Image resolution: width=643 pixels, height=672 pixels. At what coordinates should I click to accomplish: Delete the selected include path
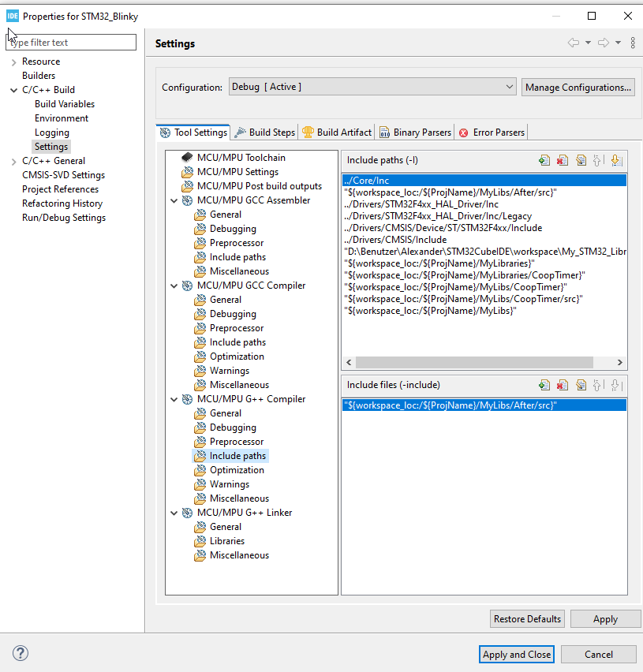562,160
